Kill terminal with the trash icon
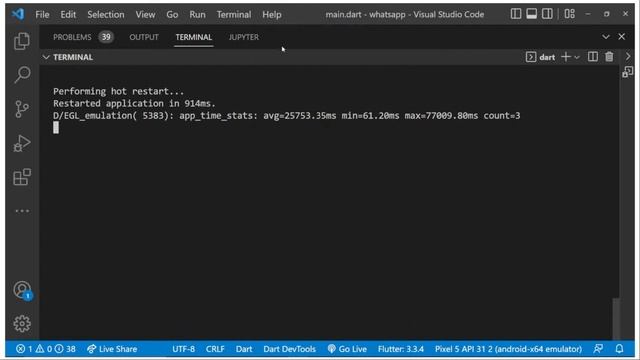The height and width of the screenshot is (360, 640). tap(609, 57)
